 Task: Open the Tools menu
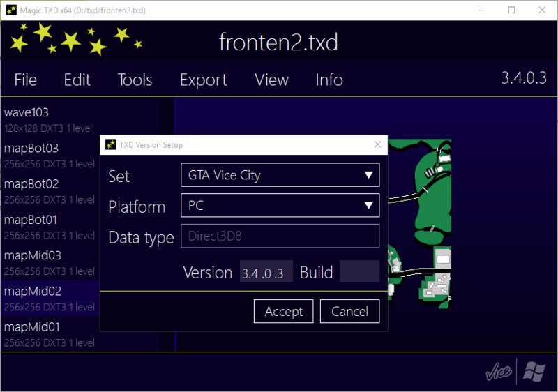point(135,80)
